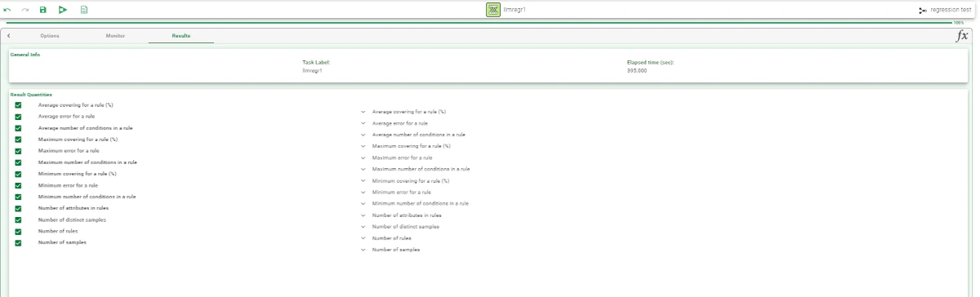The width and height of the screenshot is (980, 297).
Task: Expand Minimum error for a rule results
Action: pyautogui.click(x=363, y=192)
